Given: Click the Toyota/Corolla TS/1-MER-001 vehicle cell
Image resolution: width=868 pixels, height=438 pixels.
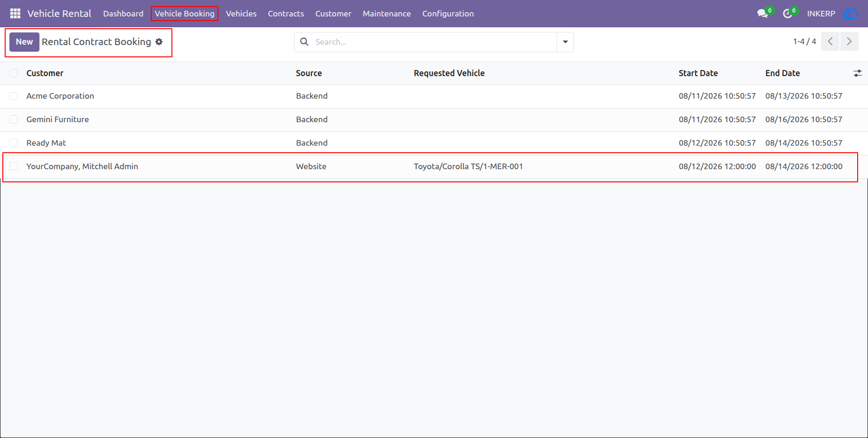Looking at the screenshot, I should coord(468,166).
